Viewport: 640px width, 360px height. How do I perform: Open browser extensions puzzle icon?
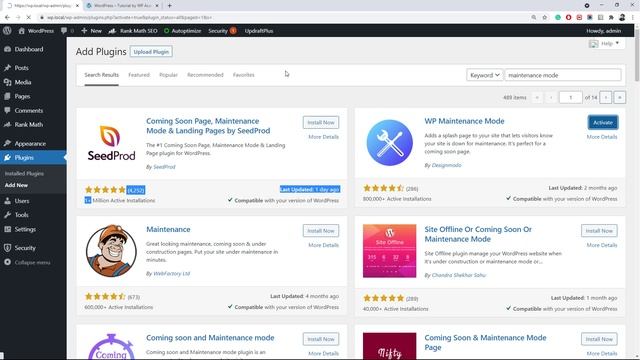pyautogui.click(x=611, y=18)
